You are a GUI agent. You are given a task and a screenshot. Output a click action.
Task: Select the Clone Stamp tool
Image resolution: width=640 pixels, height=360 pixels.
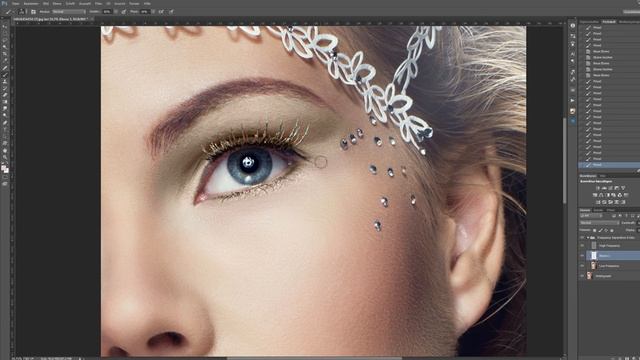[x=6, y=82]
